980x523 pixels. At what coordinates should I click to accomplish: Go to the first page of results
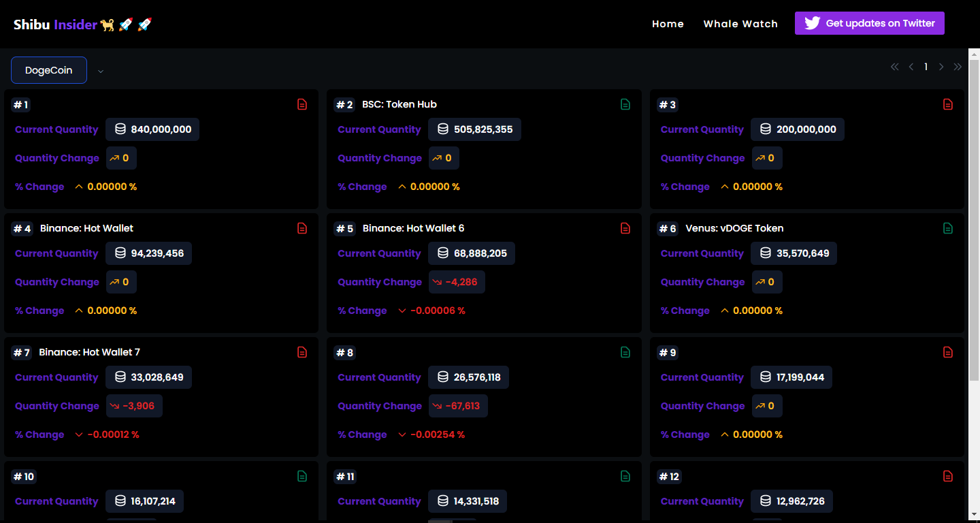(894, 67)
